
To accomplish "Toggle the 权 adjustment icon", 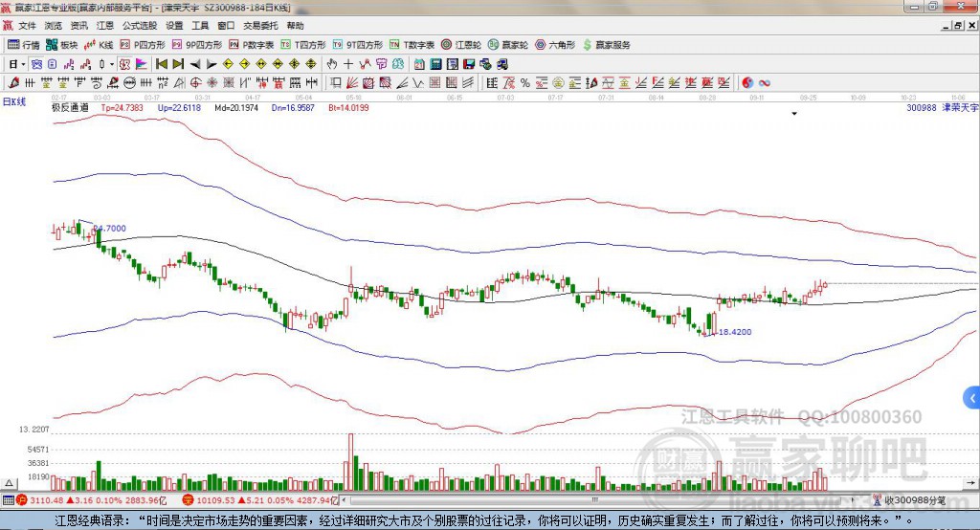I will point(124,64).
